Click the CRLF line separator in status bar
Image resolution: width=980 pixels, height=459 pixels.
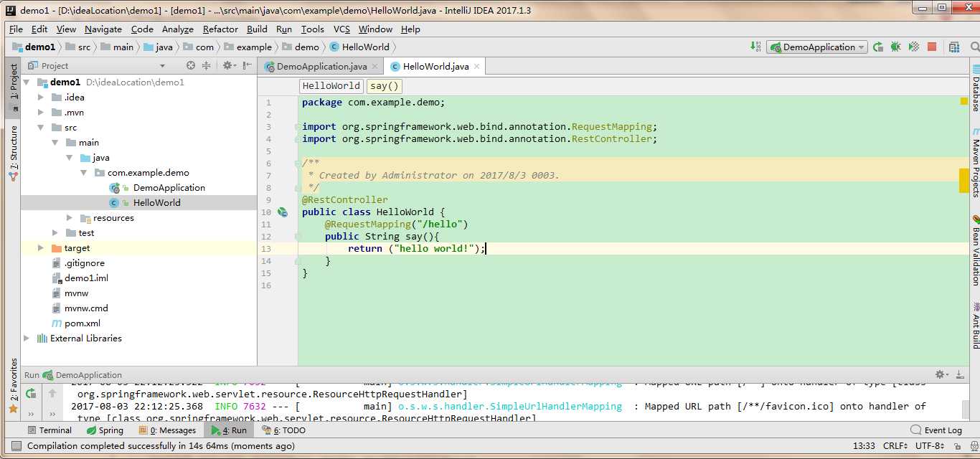pos(896,445)
